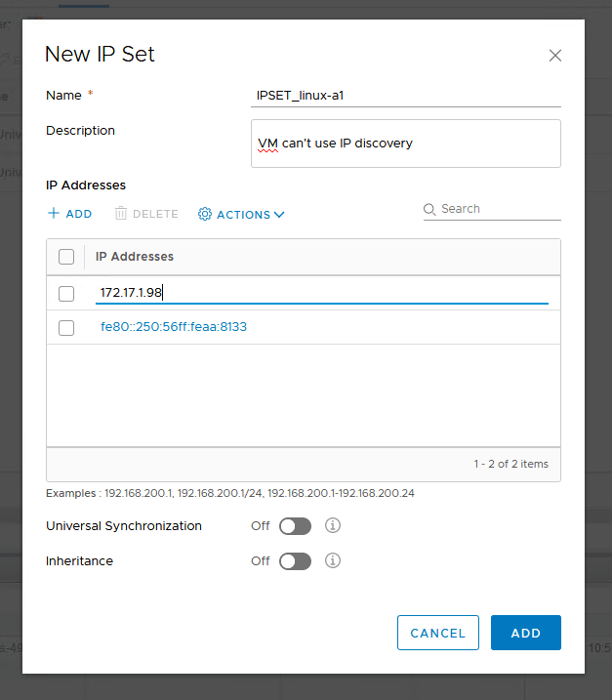The width and height of the screenshot is (612, 700).
Task: Close the New IP Set dialog
Action: pos(555,56)
